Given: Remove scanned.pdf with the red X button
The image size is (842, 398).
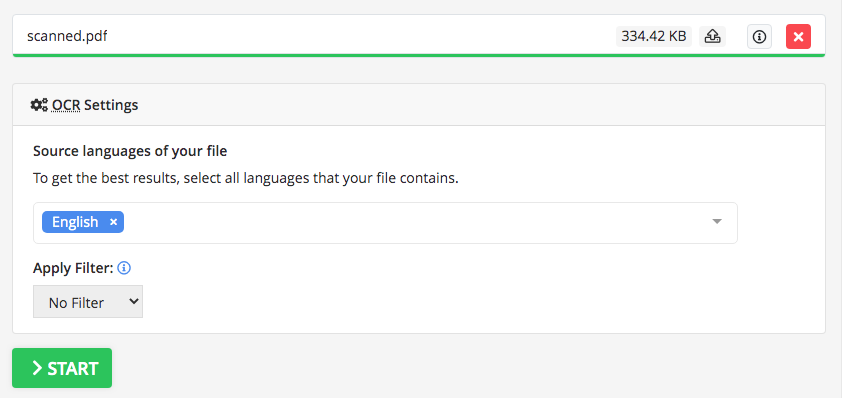Looking at the screenshot, I should point(799,37).
